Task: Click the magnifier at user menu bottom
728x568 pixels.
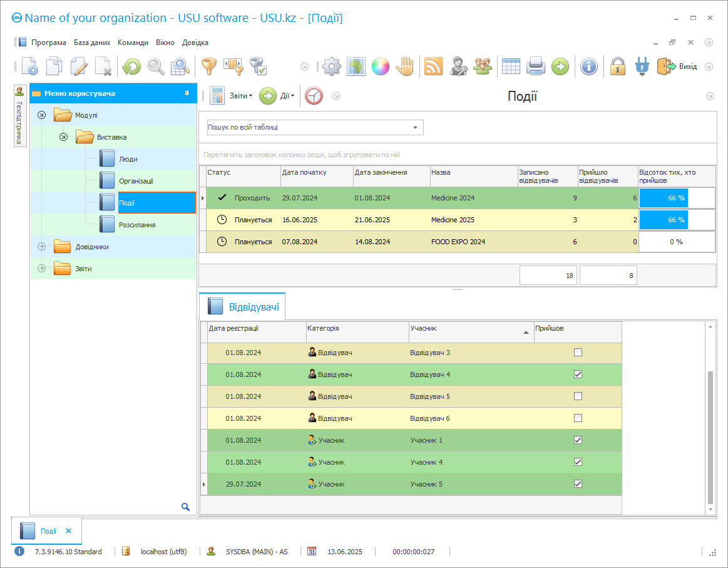Action: (185, 507)
